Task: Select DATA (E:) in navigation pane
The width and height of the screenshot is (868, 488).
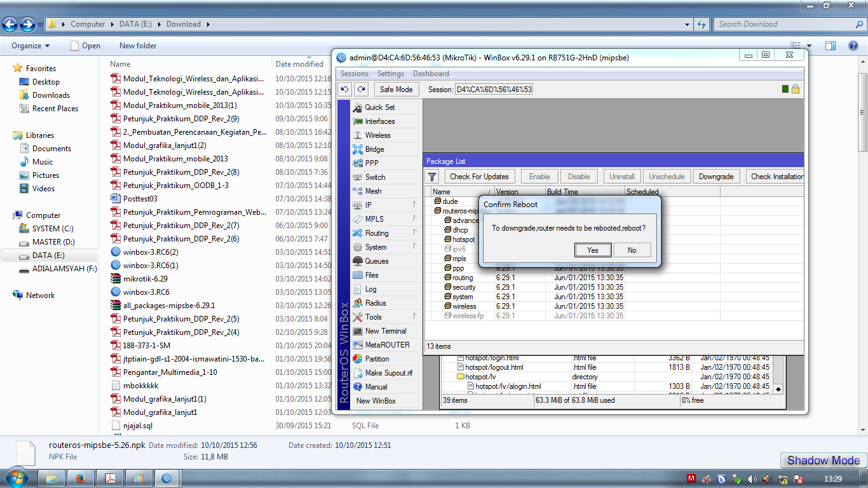Action: coord(49,255)
